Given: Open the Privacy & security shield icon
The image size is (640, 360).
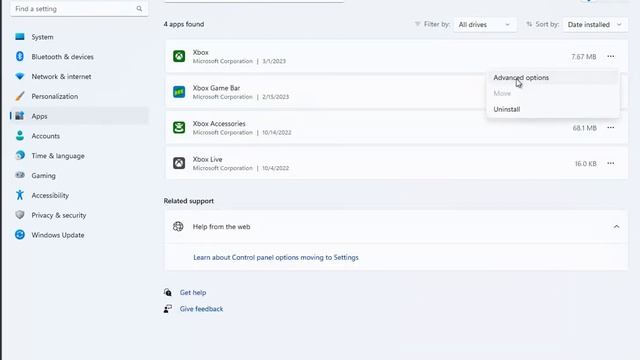Looking at the screenshot, I should coord(20,215).
